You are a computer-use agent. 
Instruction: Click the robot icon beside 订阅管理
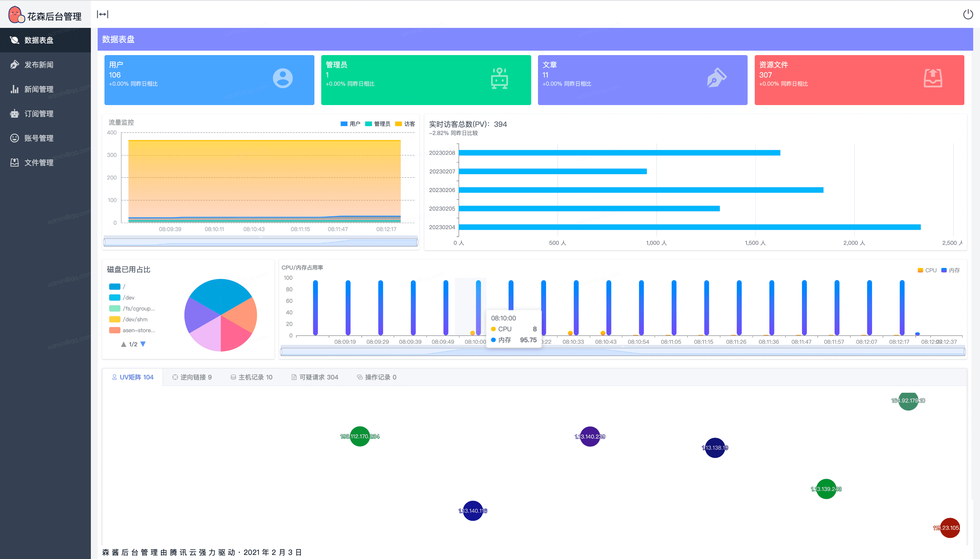click(x=15, y=114)
